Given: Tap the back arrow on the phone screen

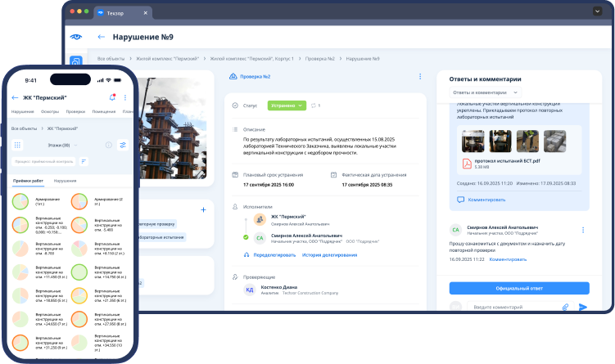Looking at the screenshot, I should point(15,97).
